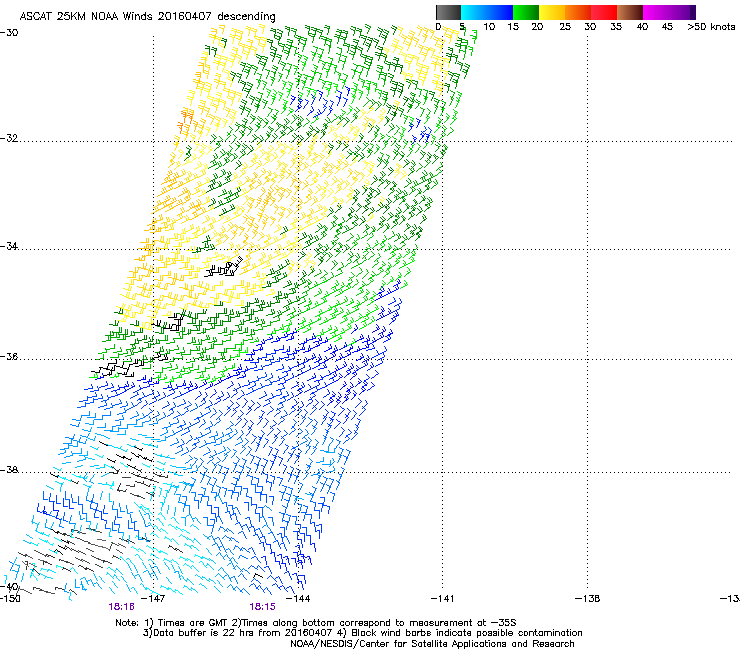Click the purple '18:16' time label

coord(121,607)
